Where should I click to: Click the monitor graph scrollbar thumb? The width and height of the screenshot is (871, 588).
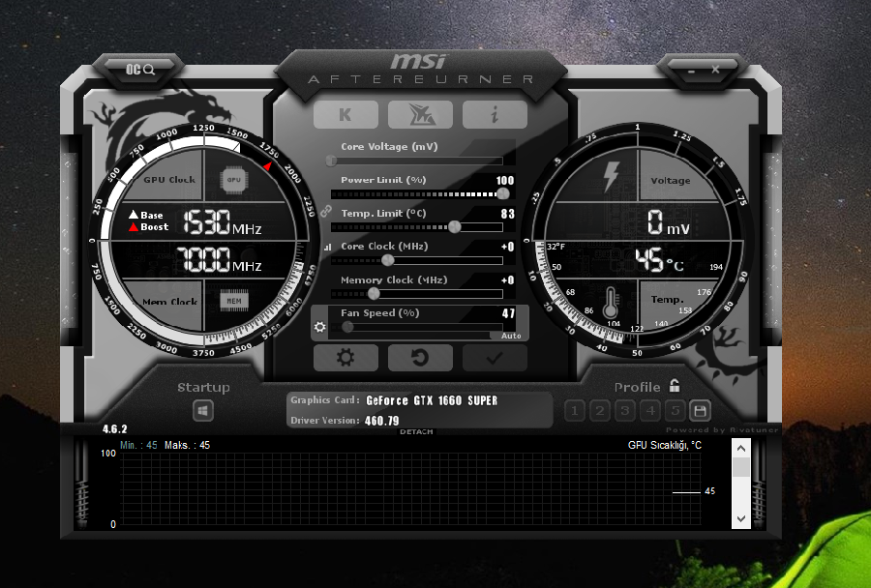(741, 467)
